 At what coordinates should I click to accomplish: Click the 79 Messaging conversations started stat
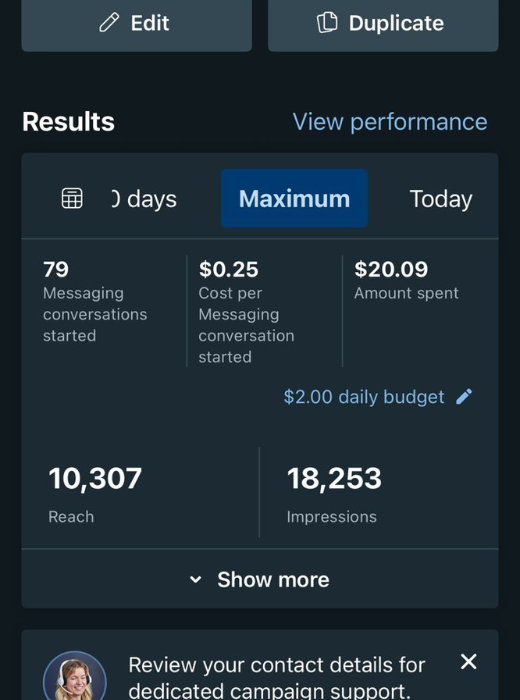95,302
